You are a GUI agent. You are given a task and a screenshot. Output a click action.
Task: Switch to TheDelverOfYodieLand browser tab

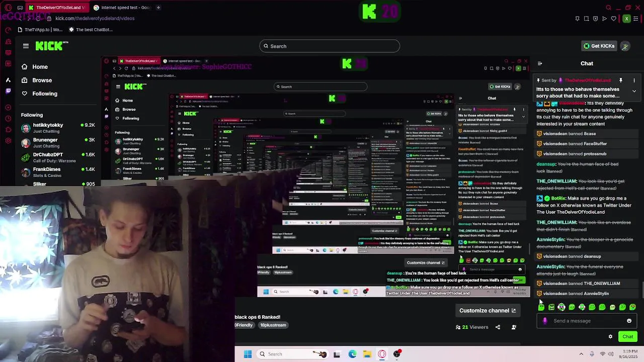[x=57, y=8]
